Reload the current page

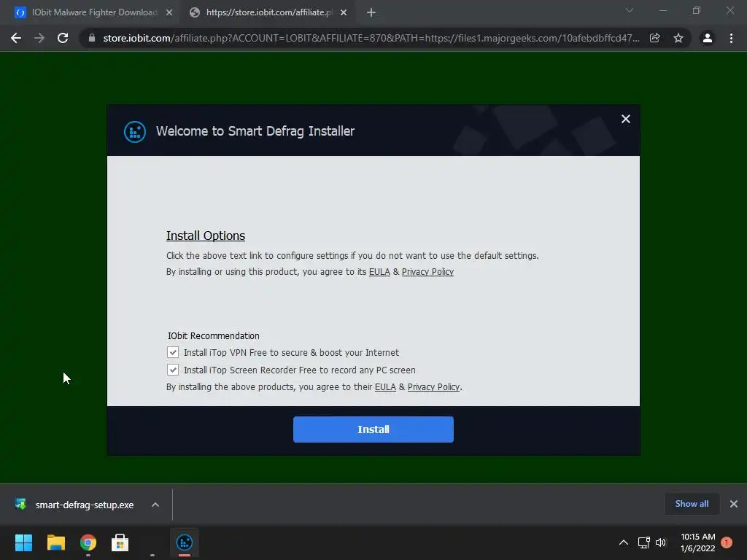click(x=63, y=38)
